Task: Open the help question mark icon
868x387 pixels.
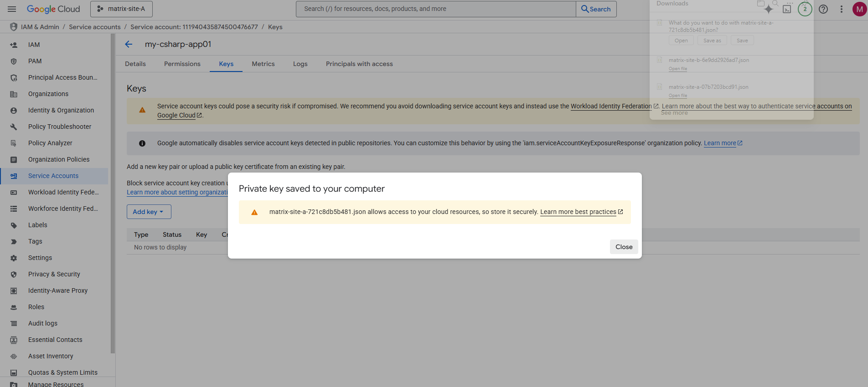Action: tap(823, 9)
